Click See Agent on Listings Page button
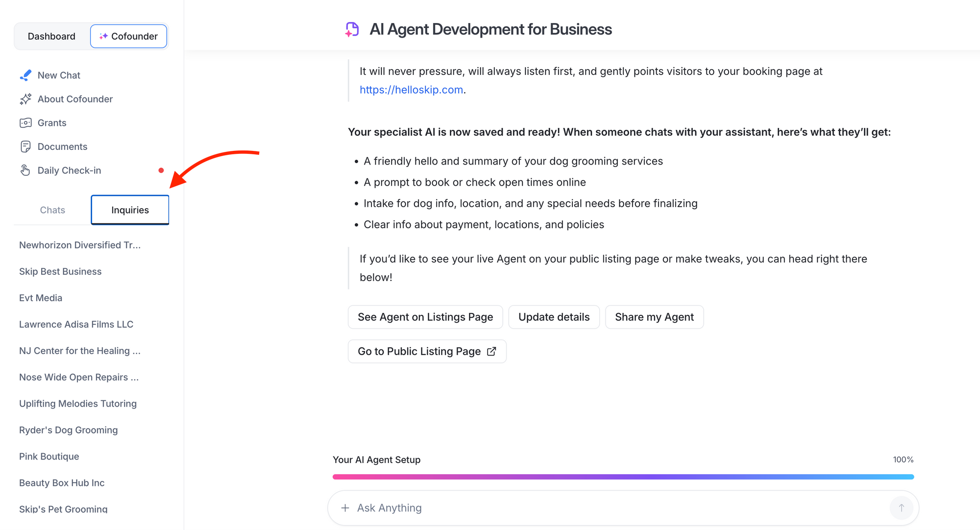The width and height of the screenshot is (980, 530). coord(425,317)
